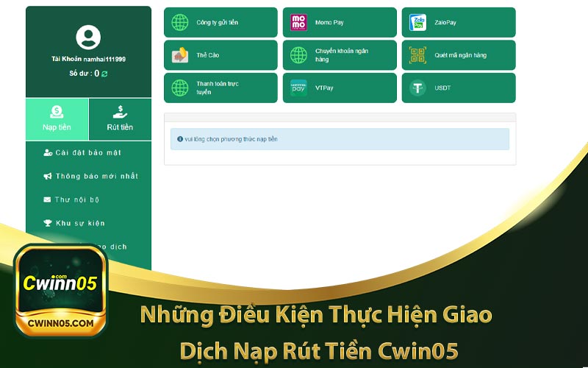Screen dimensions: 588x368
Task: Click the Số dư : 0 balance text
Action: coord(85,74)
